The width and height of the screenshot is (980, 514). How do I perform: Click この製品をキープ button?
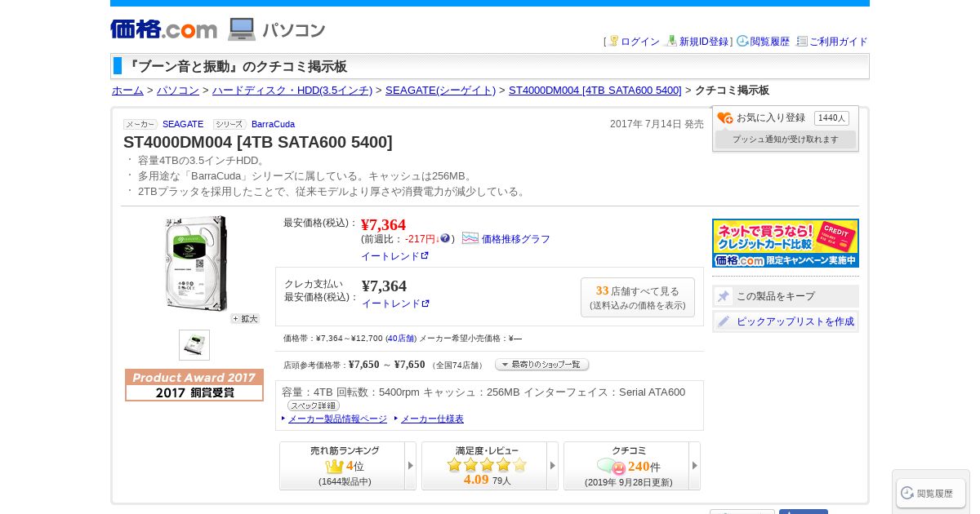coord(786,296)
